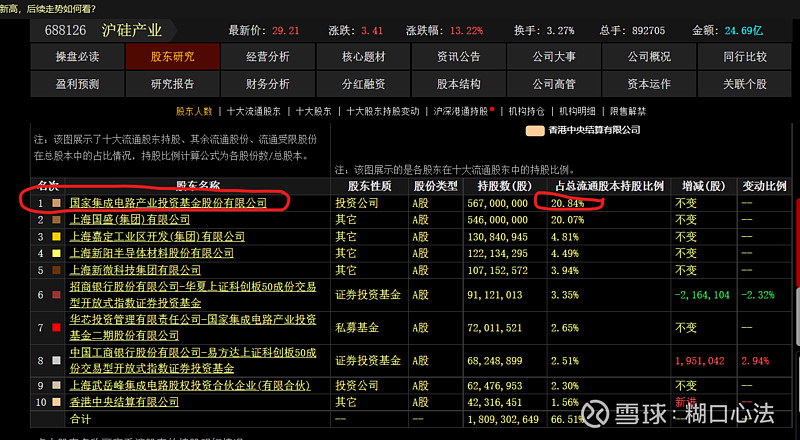Jump to 十大股东持股变动 section

[x=383, y=111]
